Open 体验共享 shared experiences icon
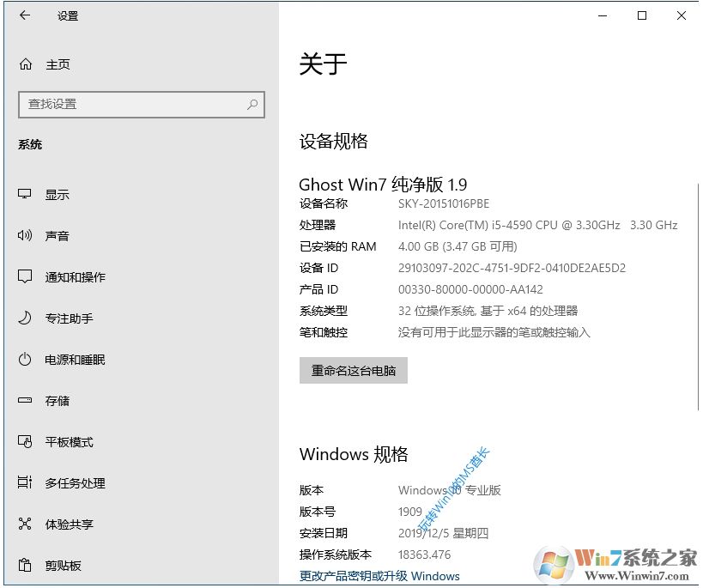The image size is (703, 588). (x=27, y=524)
